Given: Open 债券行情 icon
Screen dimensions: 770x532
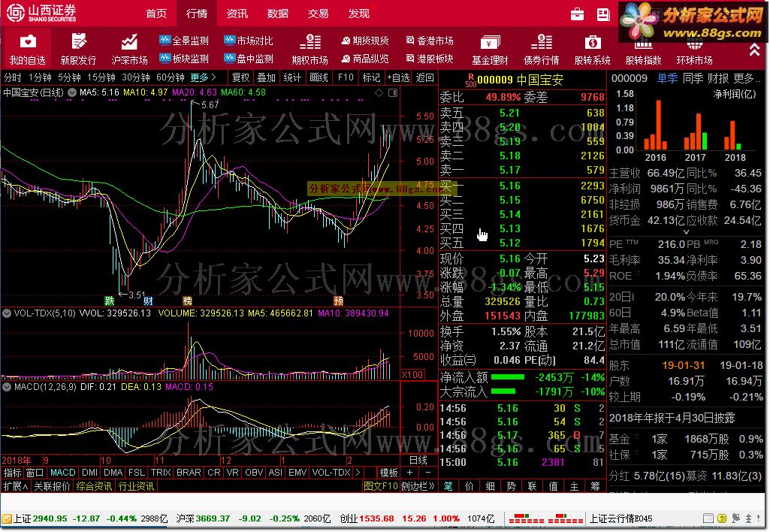Looking at the screenshot, I should coord(541,50).
